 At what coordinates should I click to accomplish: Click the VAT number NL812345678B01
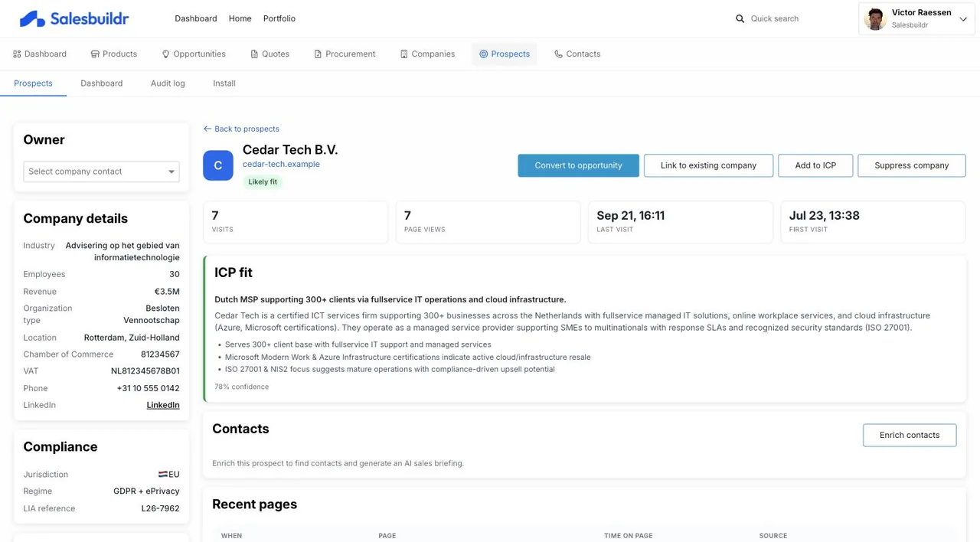[x=145, y=371]
